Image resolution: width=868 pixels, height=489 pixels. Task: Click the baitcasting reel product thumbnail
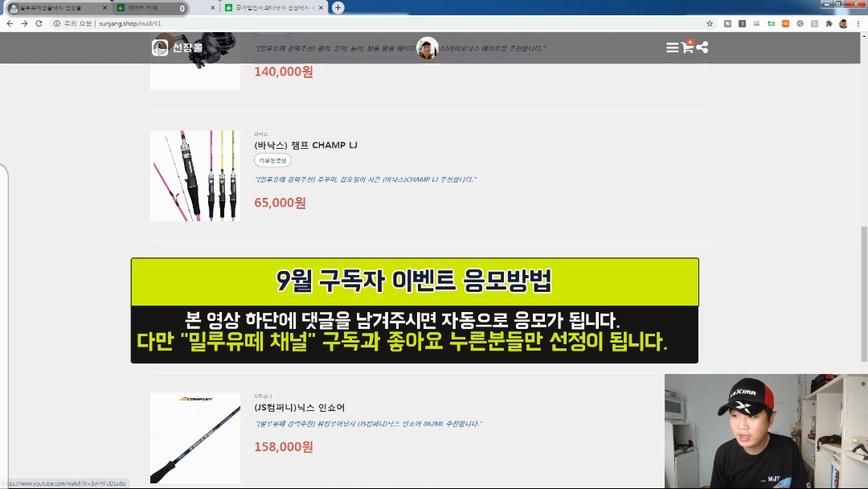click(x=194, y=62)
